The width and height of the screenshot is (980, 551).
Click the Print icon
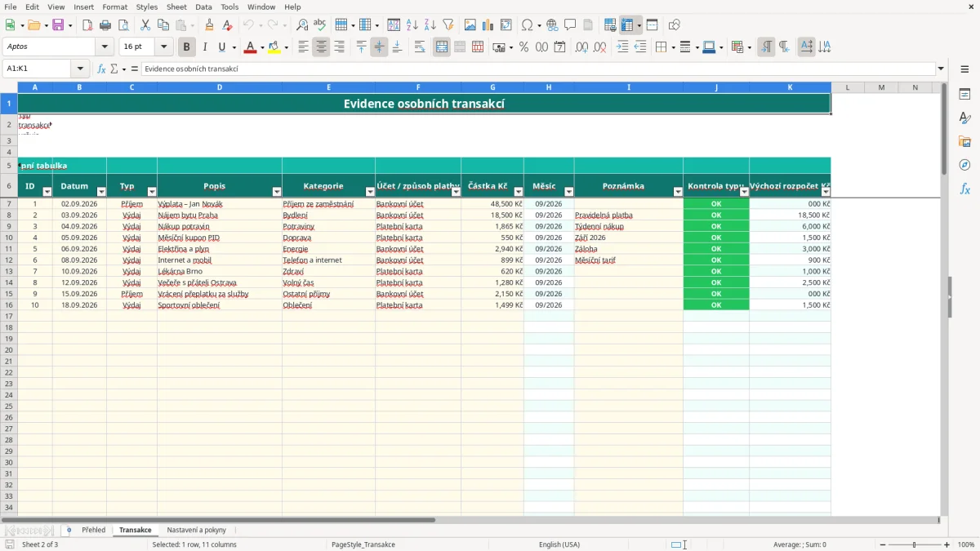pos(105,25)
